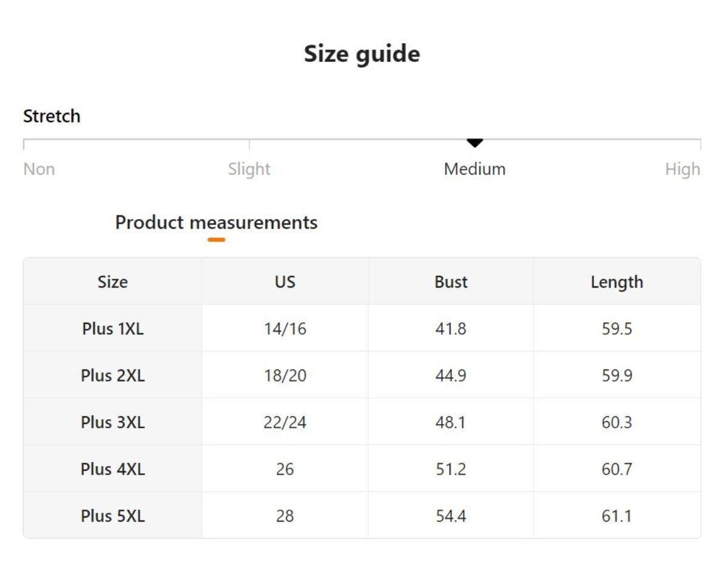
Task: Click the High stretch label
Action: tap(682, 169)
